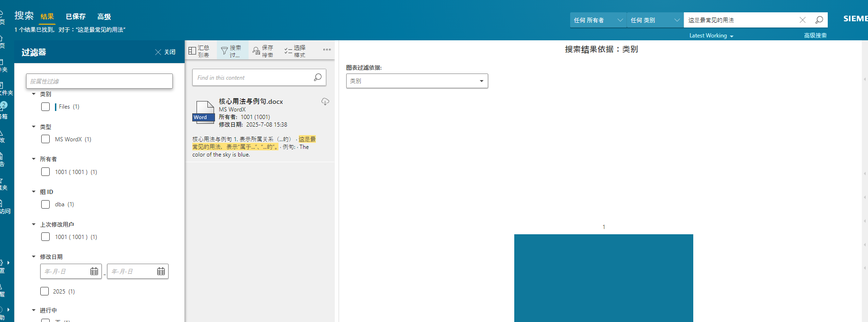Click the 修改日期: 2025-7-08 15:38 text in result
The image size is (868, 322).
tap(253, 125)
